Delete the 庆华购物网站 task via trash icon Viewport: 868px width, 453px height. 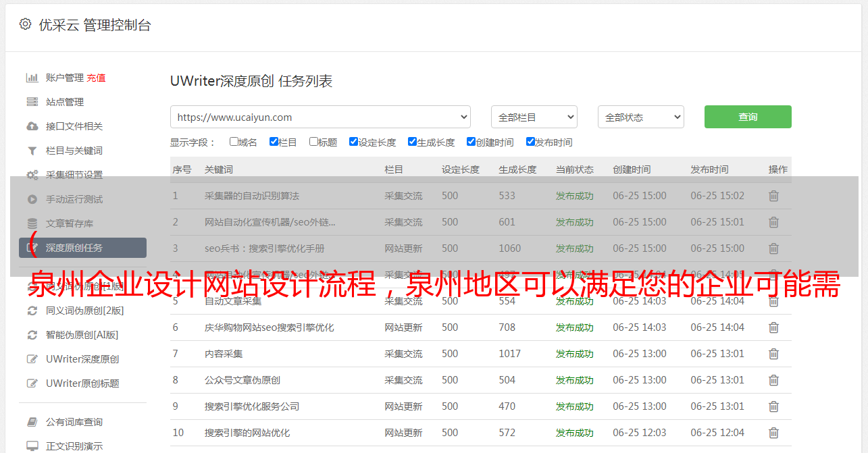pyautogui.click(x=773, y=327)
